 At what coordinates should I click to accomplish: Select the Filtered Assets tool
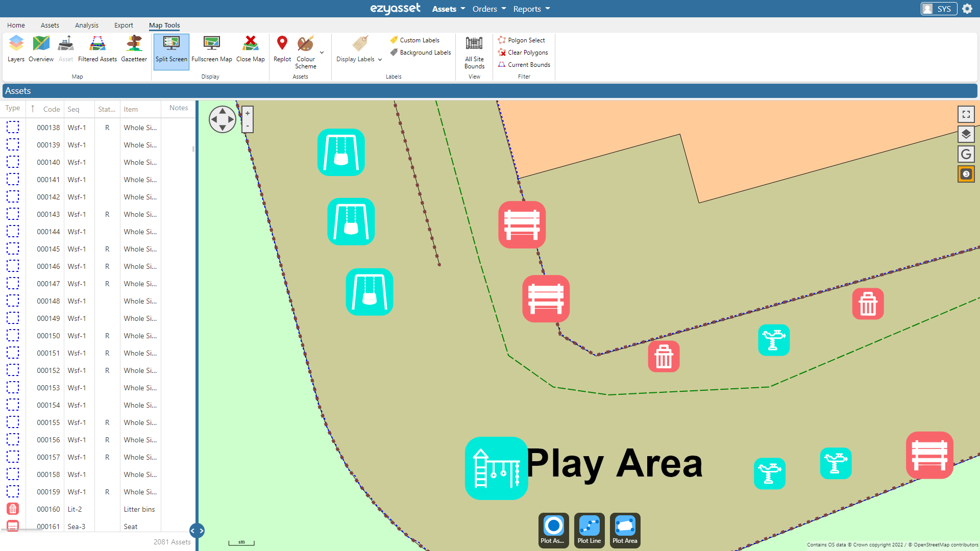coord(97,48)
